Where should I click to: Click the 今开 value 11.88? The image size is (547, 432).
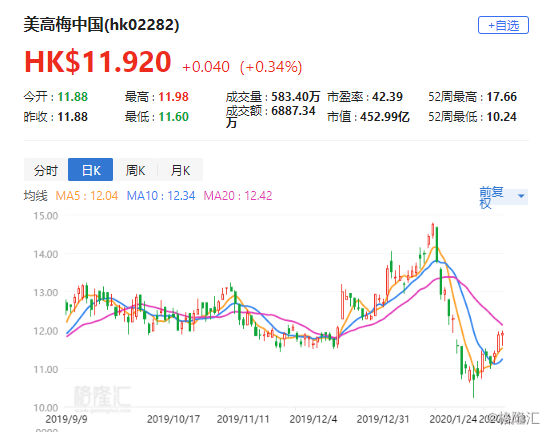73,97
